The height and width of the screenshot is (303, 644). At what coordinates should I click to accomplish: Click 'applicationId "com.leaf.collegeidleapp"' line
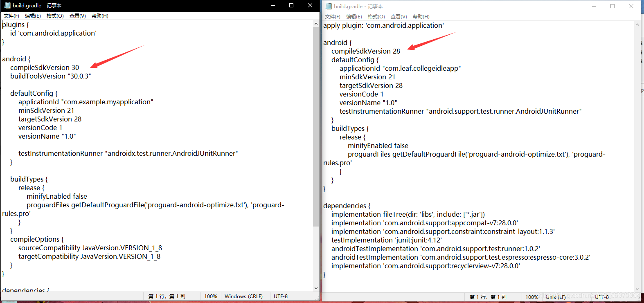click(400, 68)
